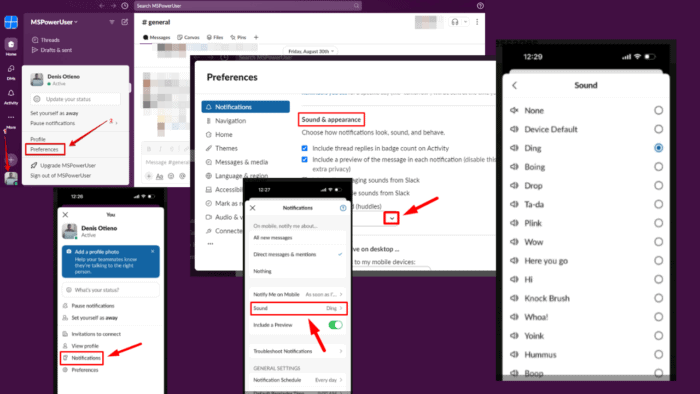
Task: Open the notification sound dropdown chevron in Preferences
Action: (392, 218)
